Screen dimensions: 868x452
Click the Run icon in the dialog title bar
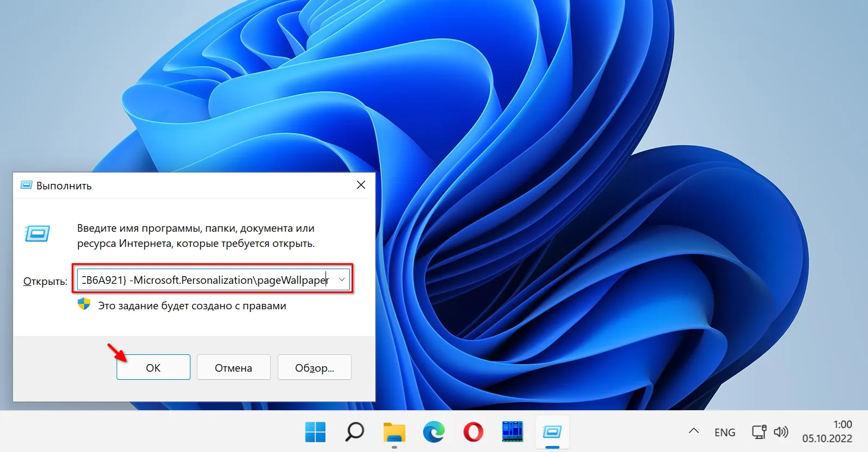pyautogui.click(x=27, y=185)
